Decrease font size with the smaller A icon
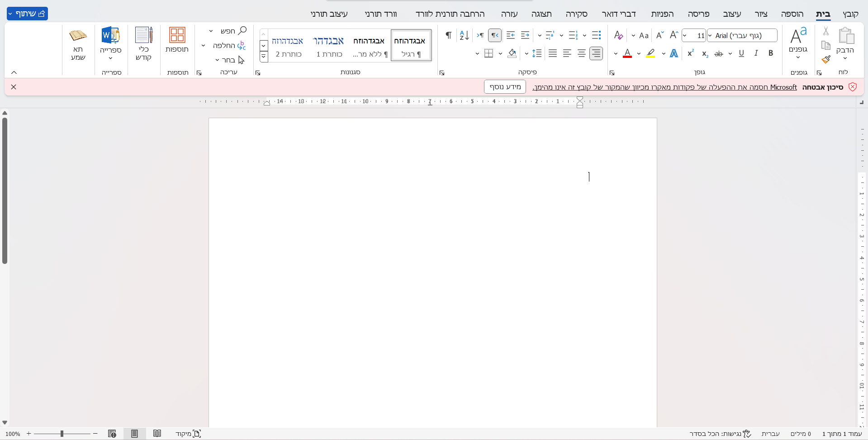Image resolution: width=868 pixels, height=440 pixels. [x=659, y=35]
